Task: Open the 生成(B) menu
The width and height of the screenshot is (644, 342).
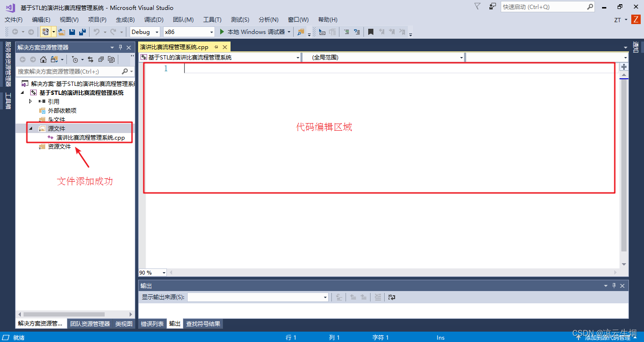Action: point(124,19)
